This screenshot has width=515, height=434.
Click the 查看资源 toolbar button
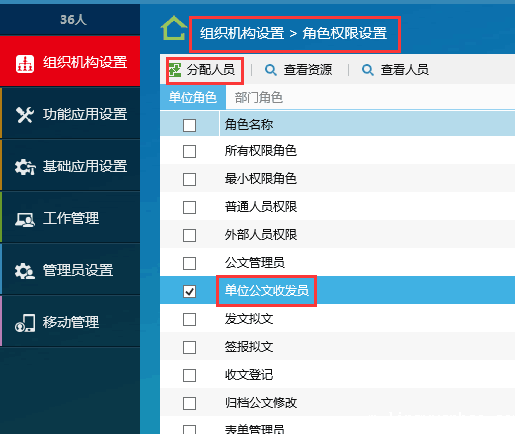point(298,70)
